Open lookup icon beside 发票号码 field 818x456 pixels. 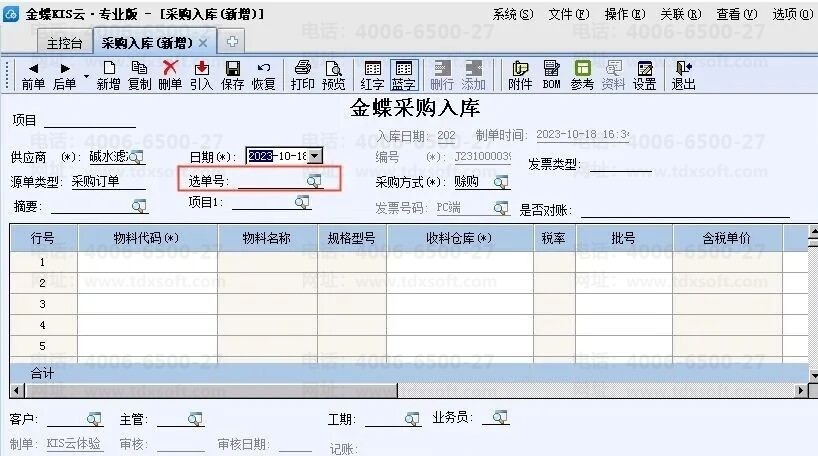(x=501, y=208)
